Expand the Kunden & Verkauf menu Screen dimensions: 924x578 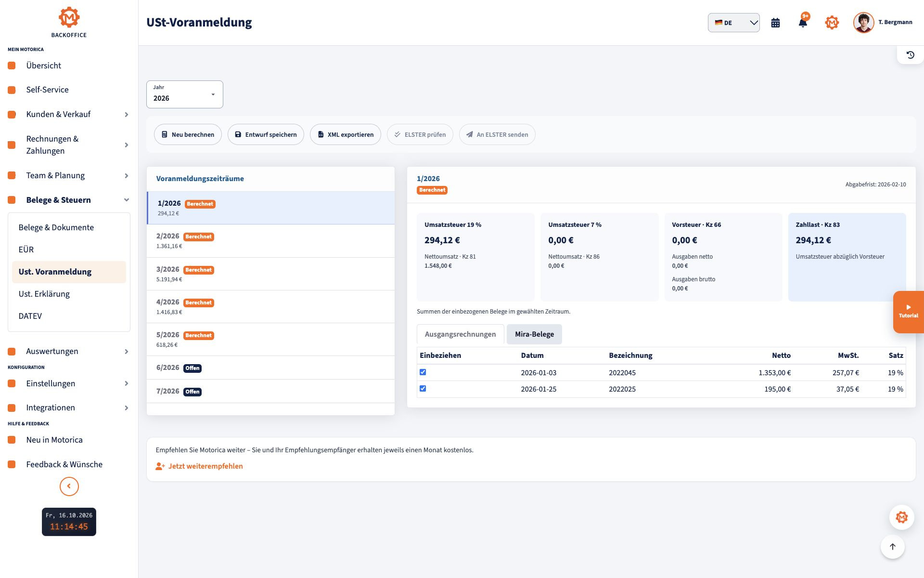(69, 114)
